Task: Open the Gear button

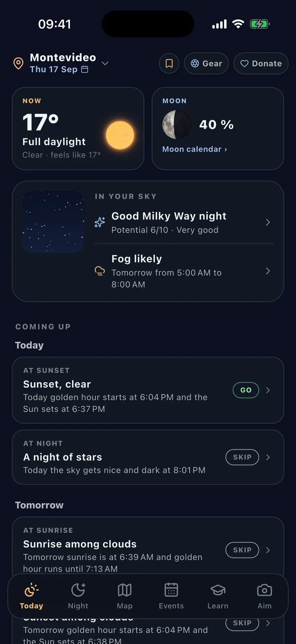Action: click(207, 63)
